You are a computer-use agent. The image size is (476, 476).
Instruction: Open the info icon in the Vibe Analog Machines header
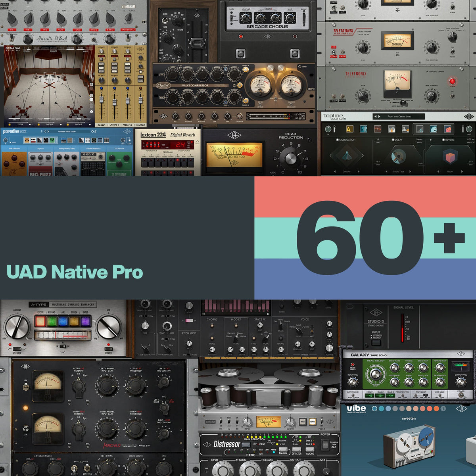(443, 408)
